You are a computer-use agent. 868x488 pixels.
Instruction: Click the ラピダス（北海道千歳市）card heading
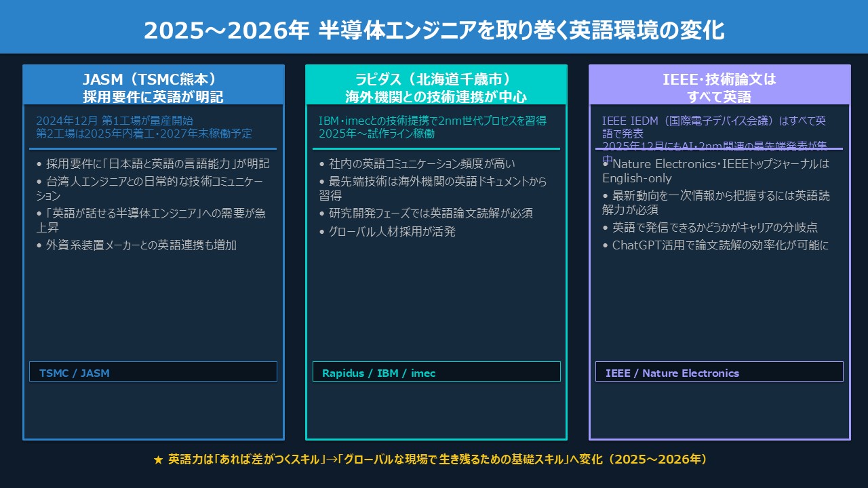click(436, 79)
